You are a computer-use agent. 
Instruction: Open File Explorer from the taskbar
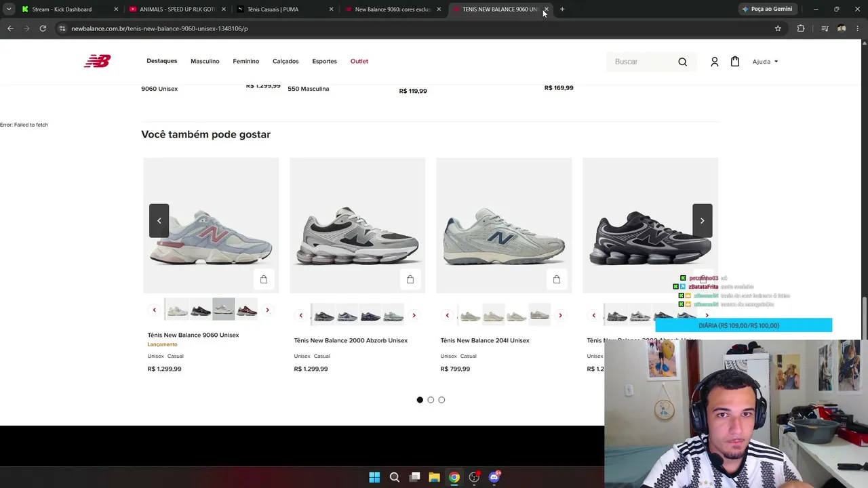[435, 477]
